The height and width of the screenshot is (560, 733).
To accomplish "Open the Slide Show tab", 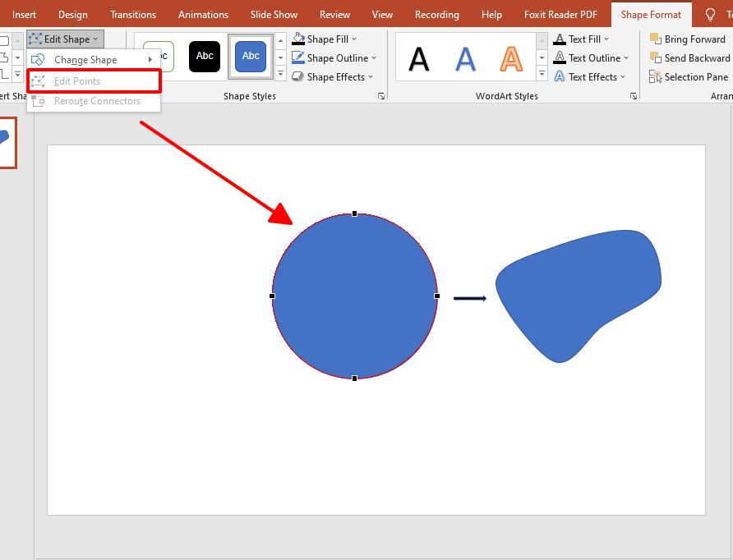I will click(x=274, y=14).
